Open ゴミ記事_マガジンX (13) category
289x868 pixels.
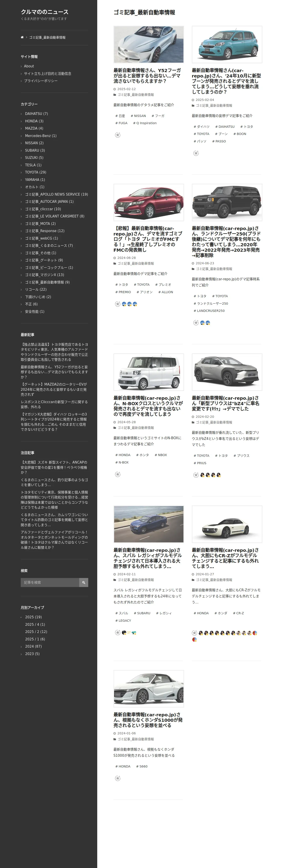tap(44, 275)
